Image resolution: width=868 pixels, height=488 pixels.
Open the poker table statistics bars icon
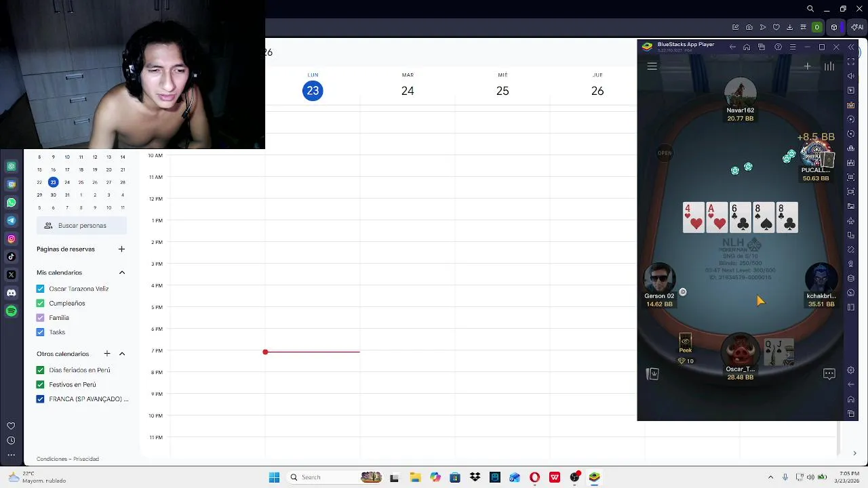pyautogui.click(x=829, y=66)
